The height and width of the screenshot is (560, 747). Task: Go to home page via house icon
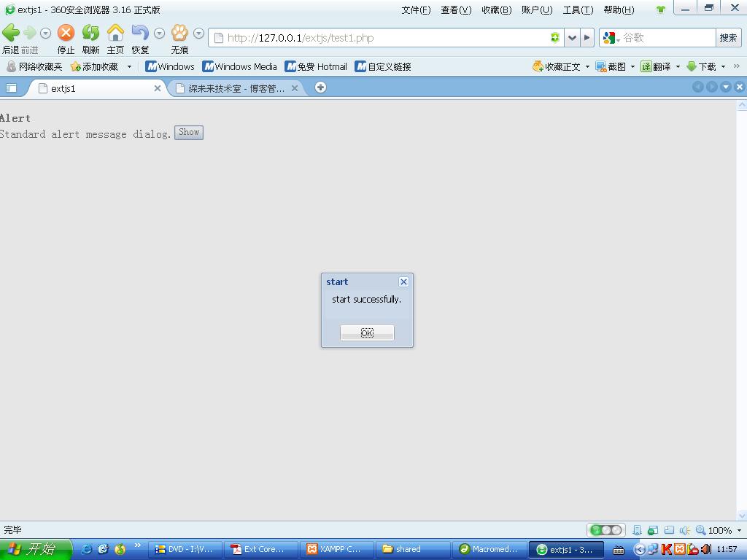click(115, 33)
